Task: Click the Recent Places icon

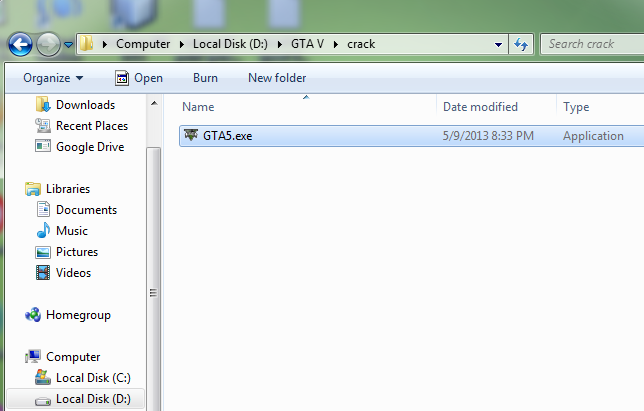Action: pos(43,126)
